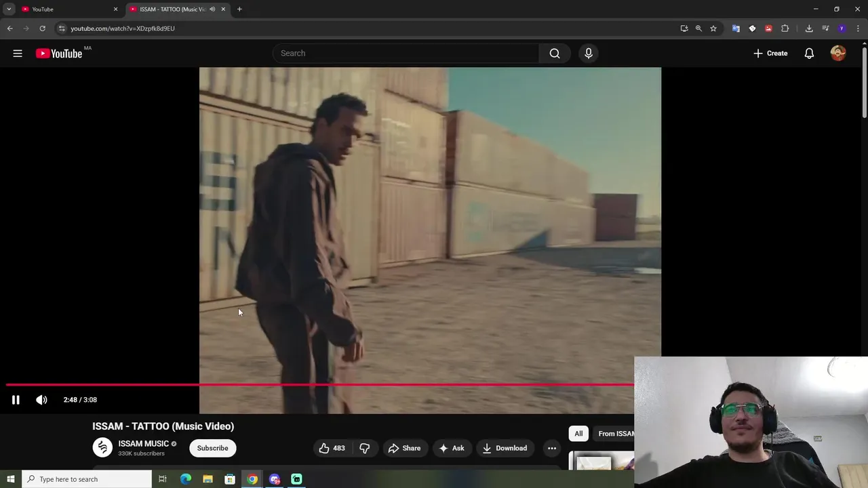Like the video with thumbs up
This screenshot has height=488, width=868.
pos(332,448)
